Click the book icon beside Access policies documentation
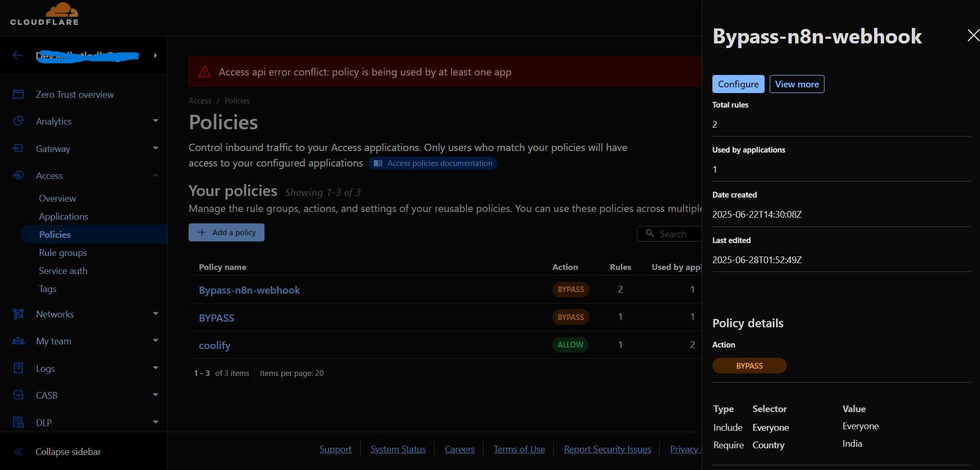980x470 pixels. pos(378,163)
